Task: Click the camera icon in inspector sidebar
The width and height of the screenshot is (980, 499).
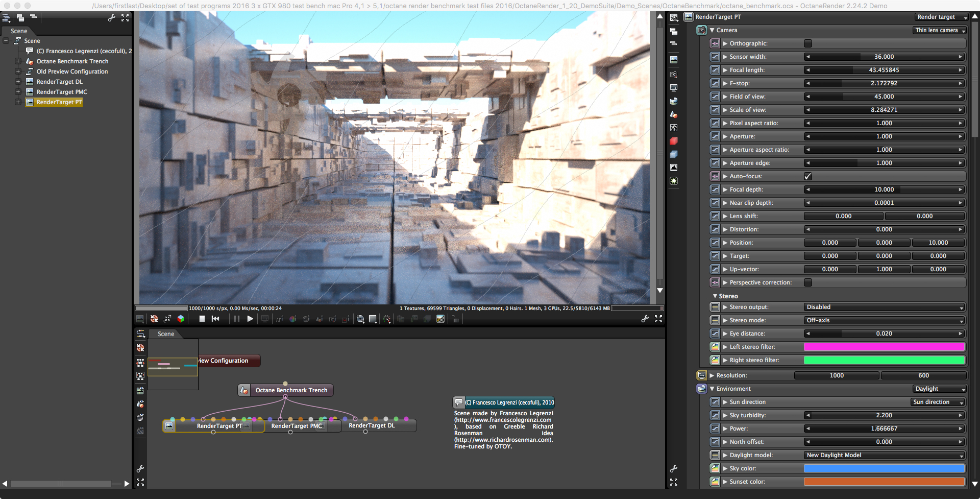Action: (674, 75)
